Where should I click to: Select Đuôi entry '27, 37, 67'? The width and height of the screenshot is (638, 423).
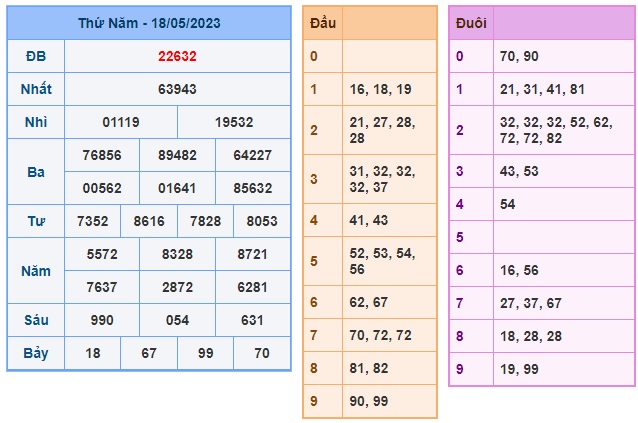click(x=531, y=303)
